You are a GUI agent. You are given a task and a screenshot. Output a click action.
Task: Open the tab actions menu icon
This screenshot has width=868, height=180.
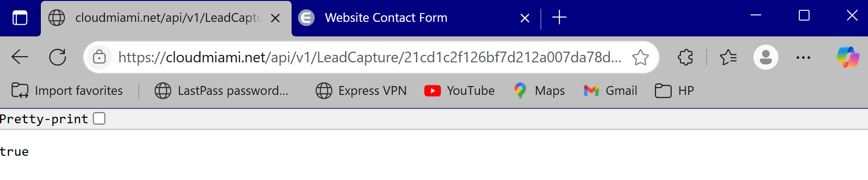pos(20,18)
